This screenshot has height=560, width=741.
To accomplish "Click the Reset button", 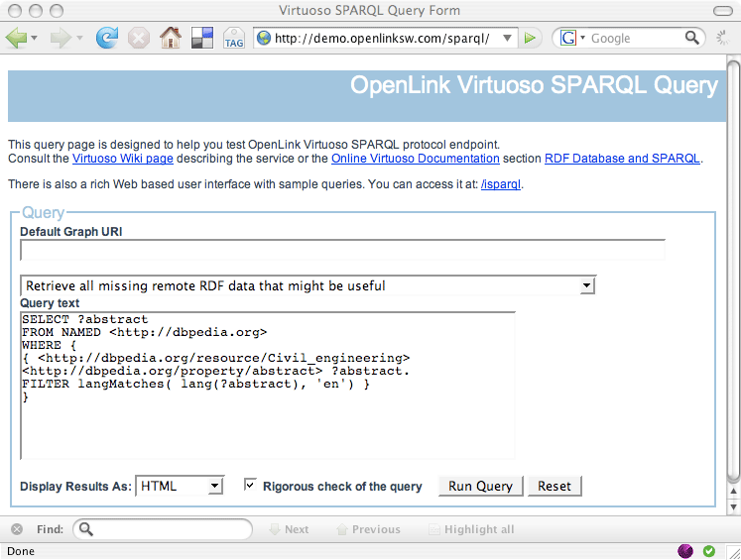I will [555, 486].
